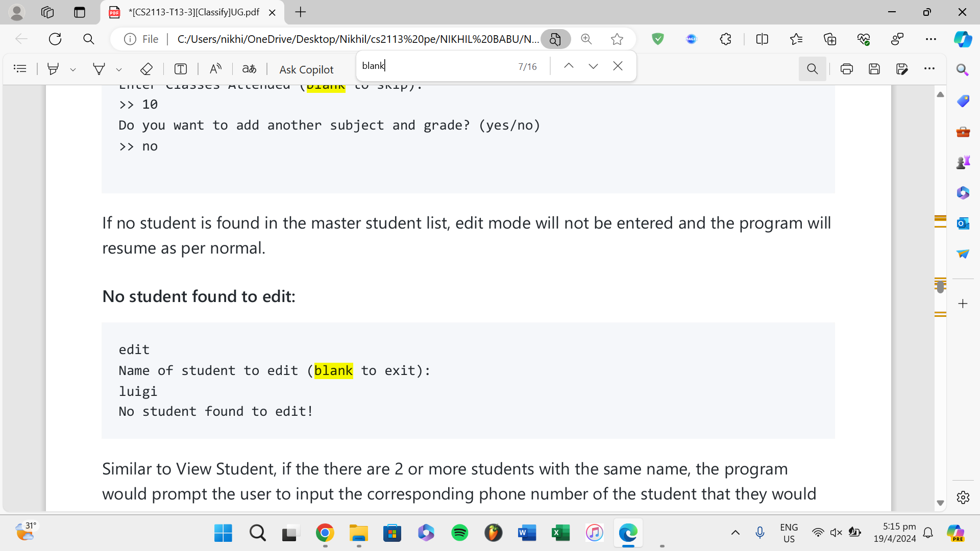Image resolution: width=980 pixels, height=551 pixels.
Task: Show hidden system tray icons
Action: [x=736, y=533]
